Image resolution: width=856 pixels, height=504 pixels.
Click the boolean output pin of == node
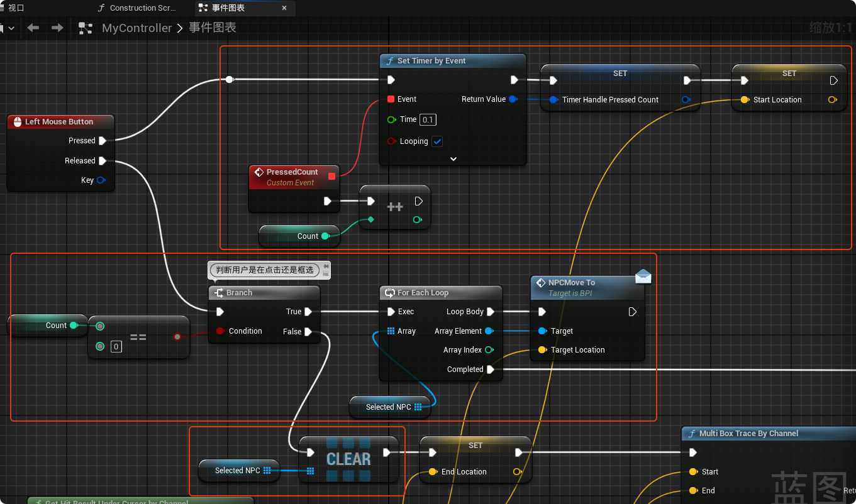[177, 337]
